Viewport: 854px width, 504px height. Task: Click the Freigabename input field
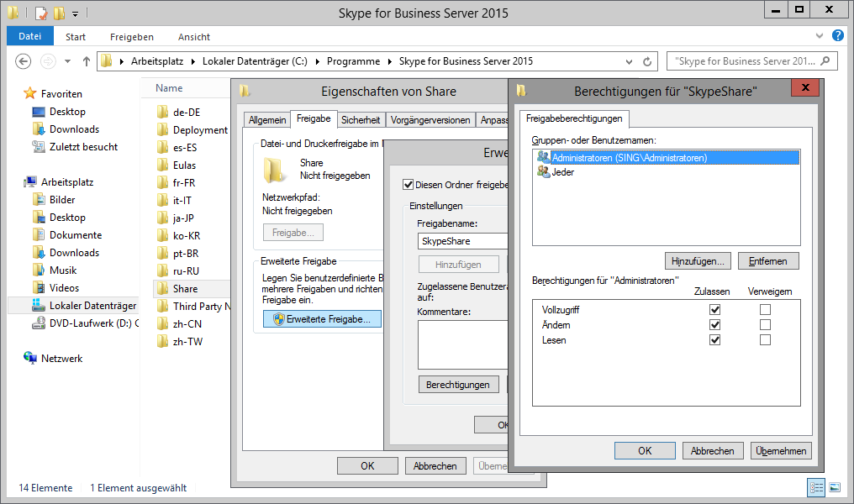[x=463, y=241]
